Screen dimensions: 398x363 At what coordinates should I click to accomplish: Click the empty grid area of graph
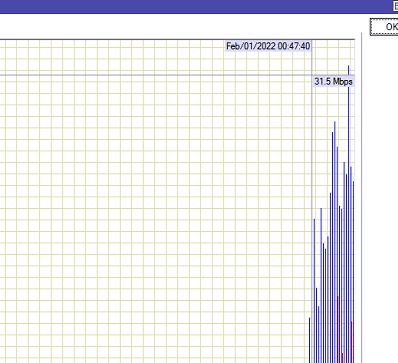pyautogui.click(x=150, y=217)
